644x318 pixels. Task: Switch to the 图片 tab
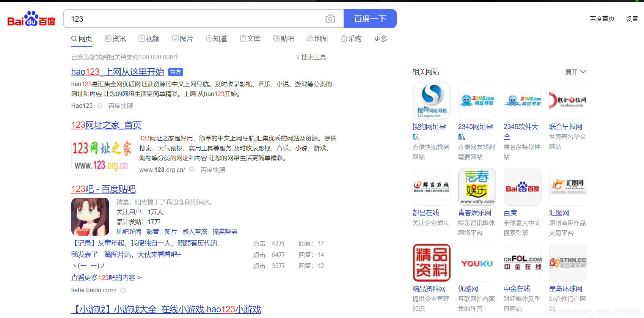coord(182,39)
